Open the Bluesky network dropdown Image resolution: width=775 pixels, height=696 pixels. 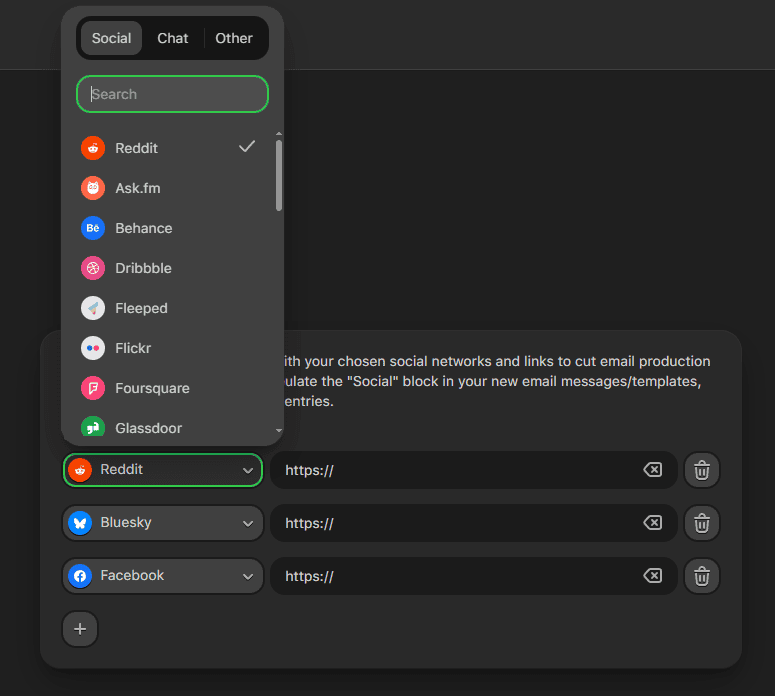(163, 523)
